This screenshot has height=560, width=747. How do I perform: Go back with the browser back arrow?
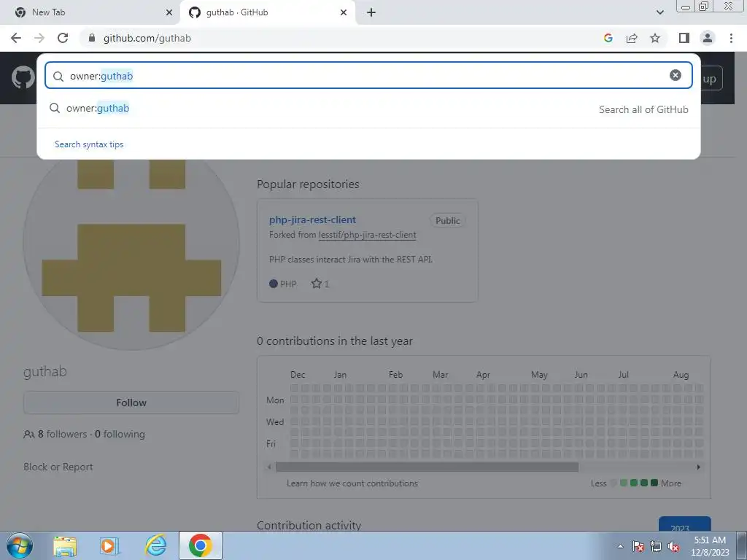[16, 38]
